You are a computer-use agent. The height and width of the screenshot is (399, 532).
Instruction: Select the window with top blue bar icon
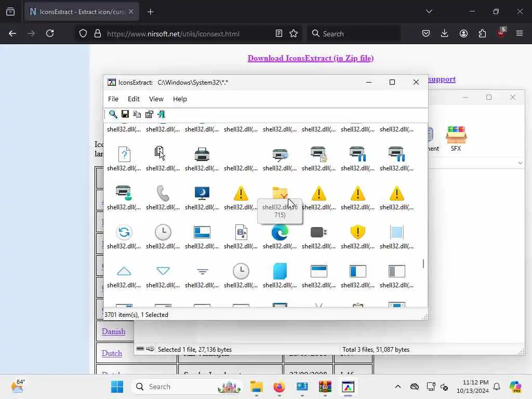tap(319, 271)
